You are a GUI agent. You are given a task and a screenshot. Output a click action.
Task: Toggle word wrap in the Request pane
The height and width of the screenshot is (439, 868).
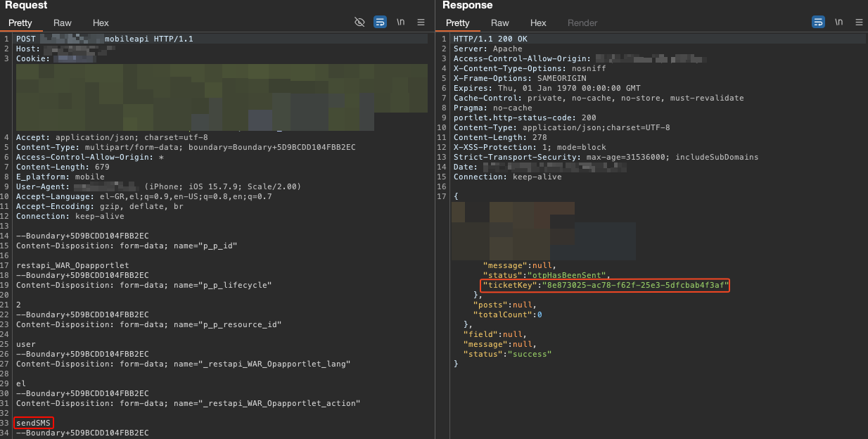tap(380, 23)
